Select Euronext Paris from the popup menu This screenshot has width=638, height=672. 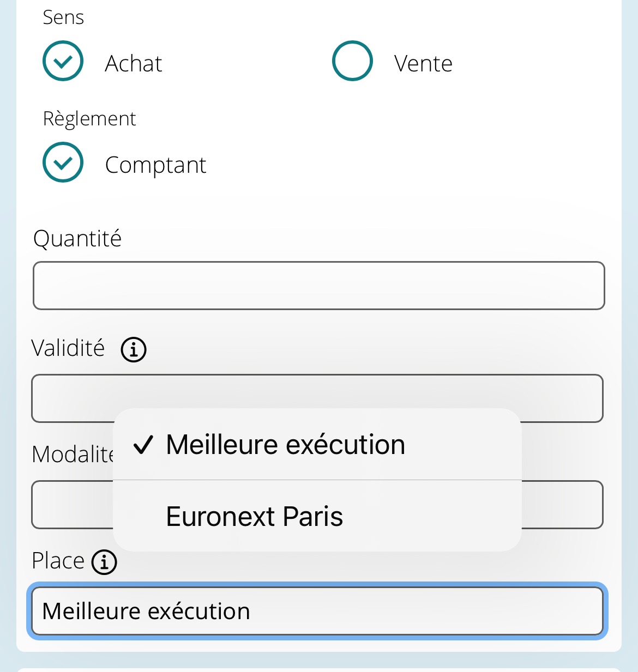(x=255, y=516)
